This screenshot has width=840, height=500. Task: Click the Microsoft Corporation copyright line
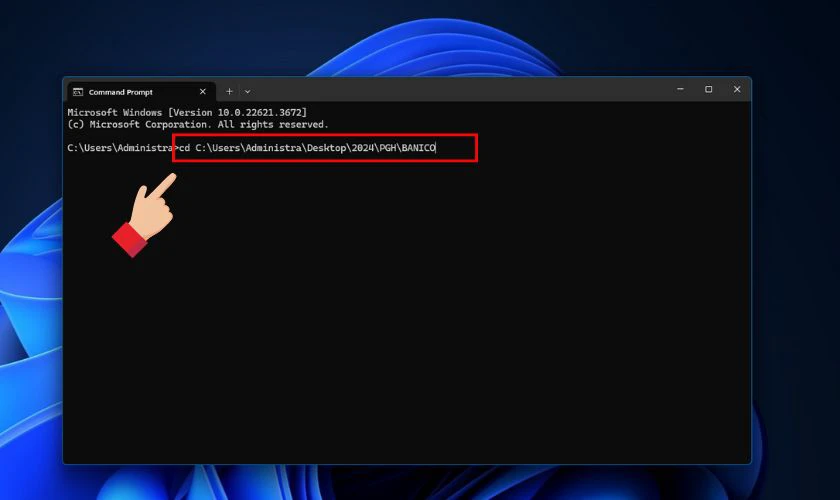click(198, 124)
